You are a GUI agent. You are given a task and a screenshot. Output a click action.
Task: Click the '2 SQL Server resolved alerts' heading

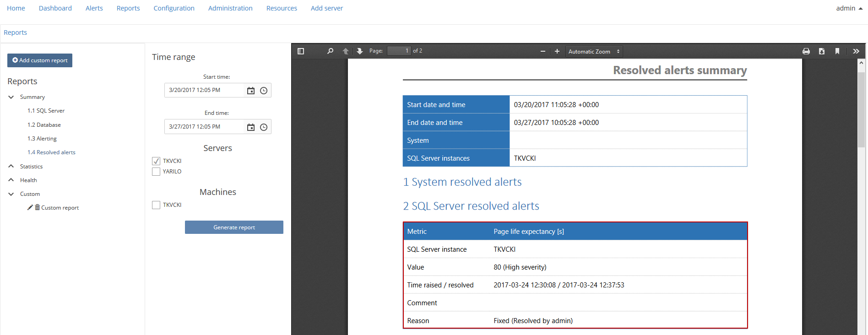click(471, 206)
